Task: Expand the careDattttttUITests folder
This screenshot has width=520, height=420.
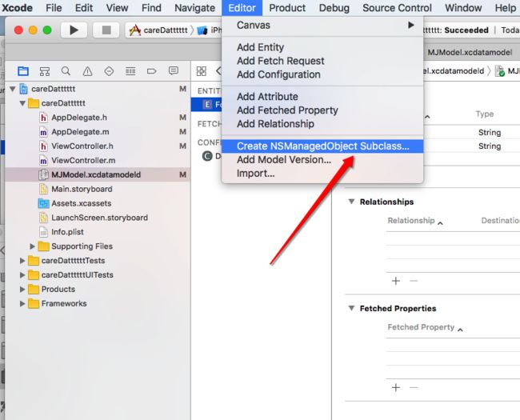Action: point(22,274)
